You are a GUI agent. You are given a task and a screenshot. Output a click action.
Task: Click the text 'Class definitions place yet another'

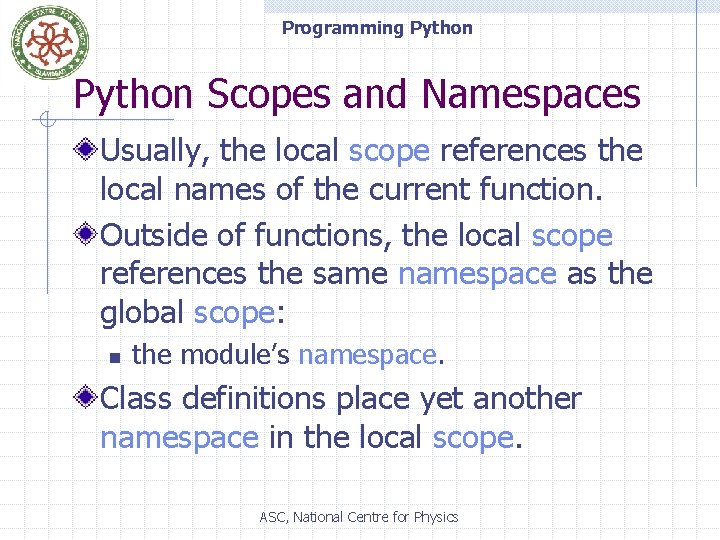coord(341,399)
